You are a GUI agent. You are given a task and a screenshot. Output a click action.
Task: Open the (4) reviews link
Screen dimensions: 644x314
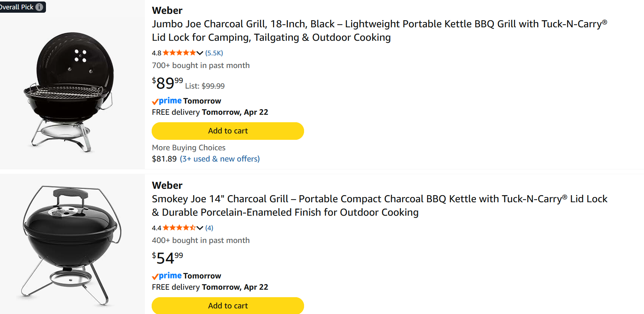point(209,228)
